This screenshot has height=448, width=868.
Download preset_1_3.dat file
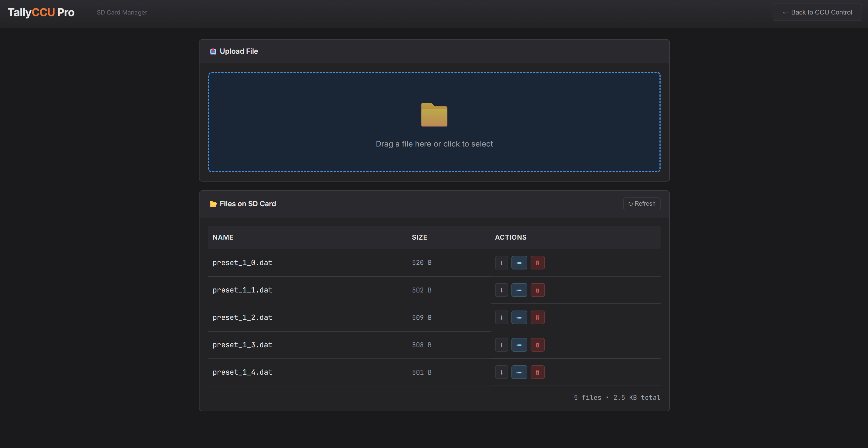501,345
